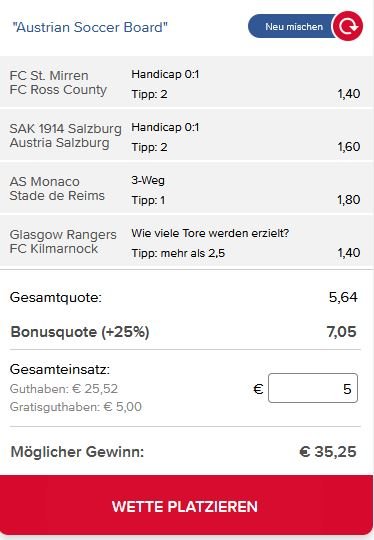The width and height of the screenshot is (374, 540).
Task: Select the Glasgow Rangers vs FC Kilmarnock row
Action: 186,241
